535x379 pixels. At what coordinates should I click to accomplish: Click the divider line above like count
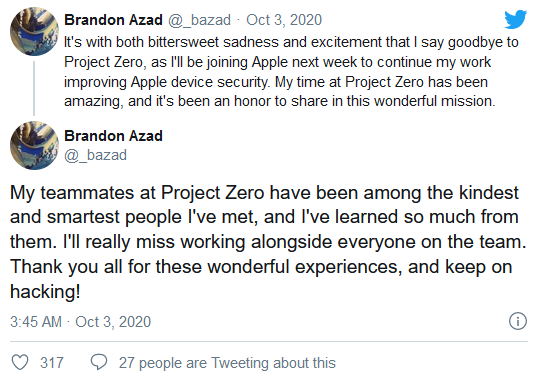click(269, 341)
